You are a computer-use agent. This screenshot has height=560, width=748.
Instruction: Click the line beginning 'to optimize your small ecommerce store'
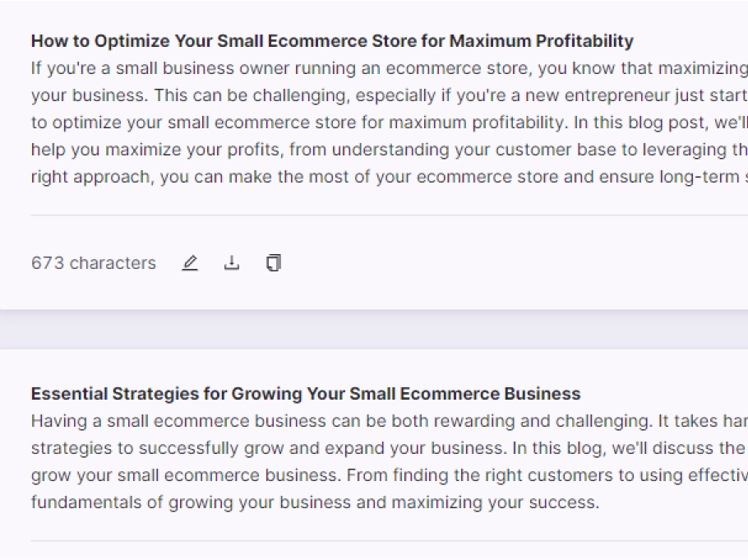tap(390, 123)
